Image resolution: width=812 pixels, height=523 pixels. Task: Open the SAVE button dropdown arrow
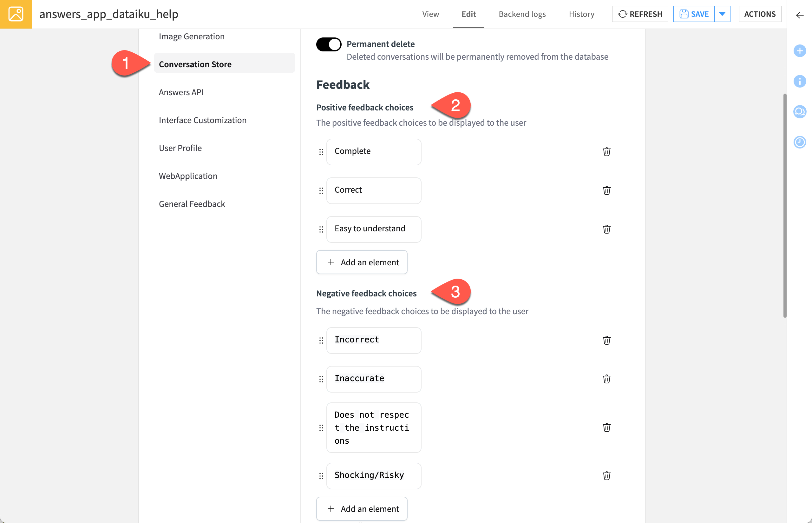click(722, 14)
